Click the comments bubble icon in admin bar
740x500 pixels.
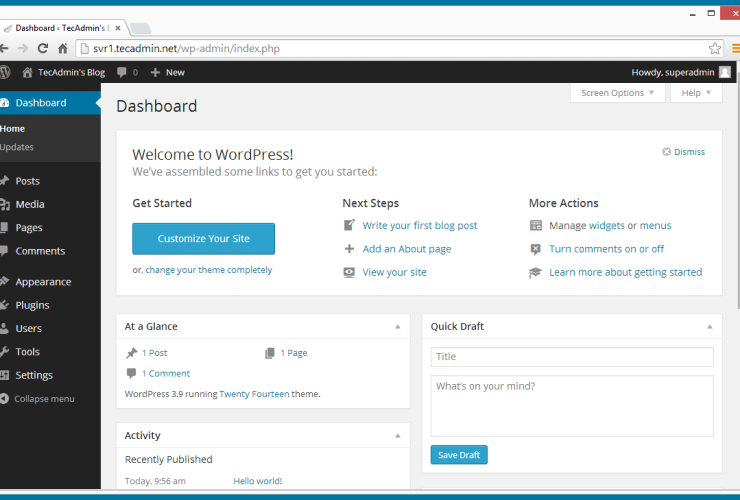coord(122,72)
